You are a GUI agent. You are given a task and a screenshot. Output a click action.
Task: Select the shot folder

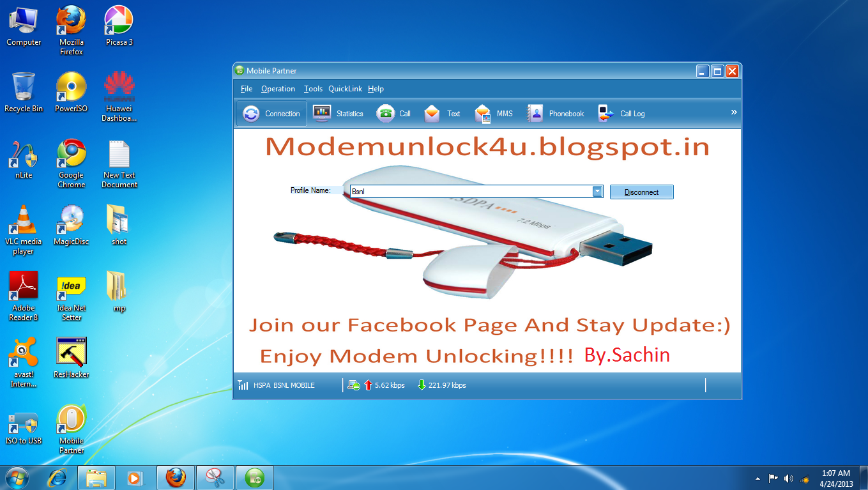point(119,225)
